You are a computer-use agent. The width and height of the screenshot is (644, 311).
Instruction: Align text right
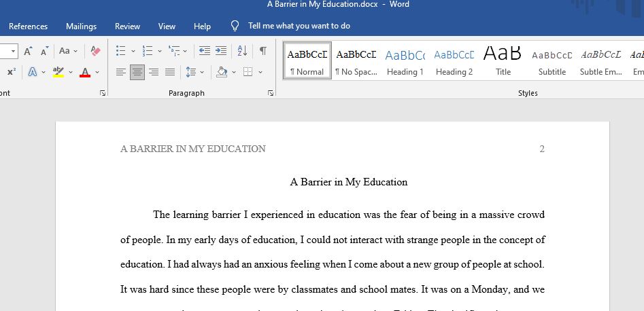[154, 72]
